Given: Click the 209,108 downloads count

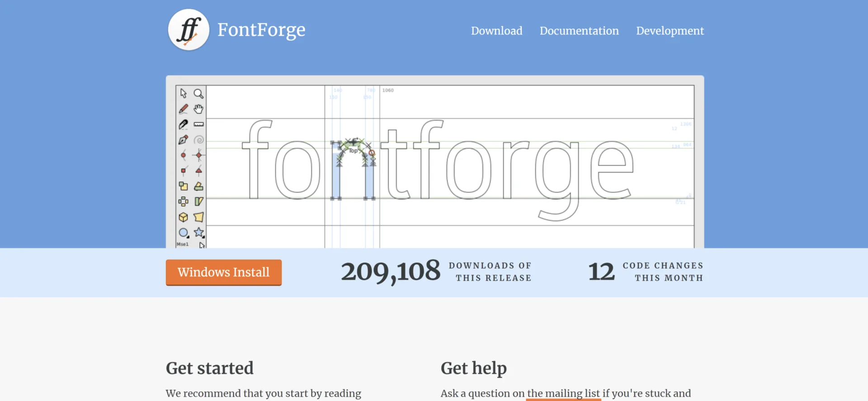Looking at the screenshot, I should pyautogui.click(x=391, y=271).
